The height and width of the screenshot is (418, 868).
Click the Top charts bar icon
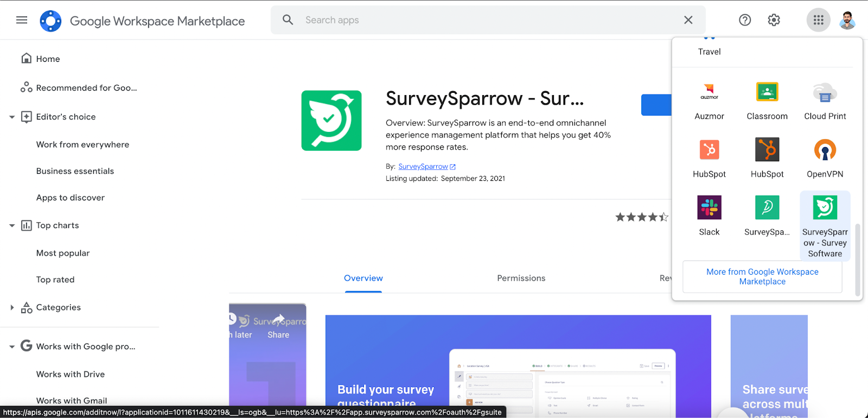[26, 225]
